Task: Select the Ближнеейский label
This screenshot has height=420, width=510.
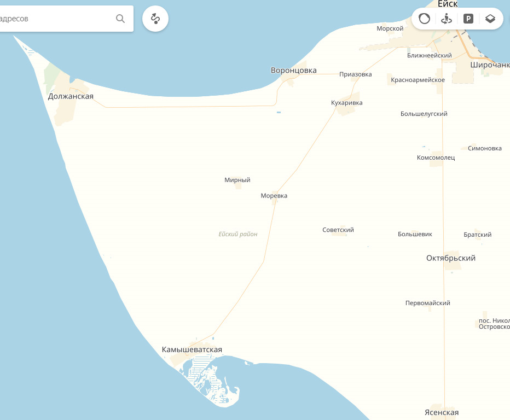Action: coord(430,56)
